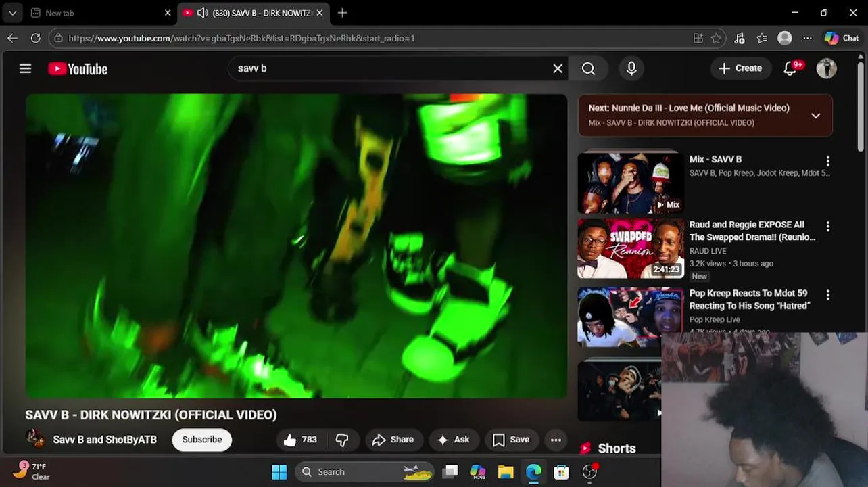Click the video title 'SAVV B - DIRK NOWITZKI'
This screenshot has width=868, height=487.
(x=151, y=415)
